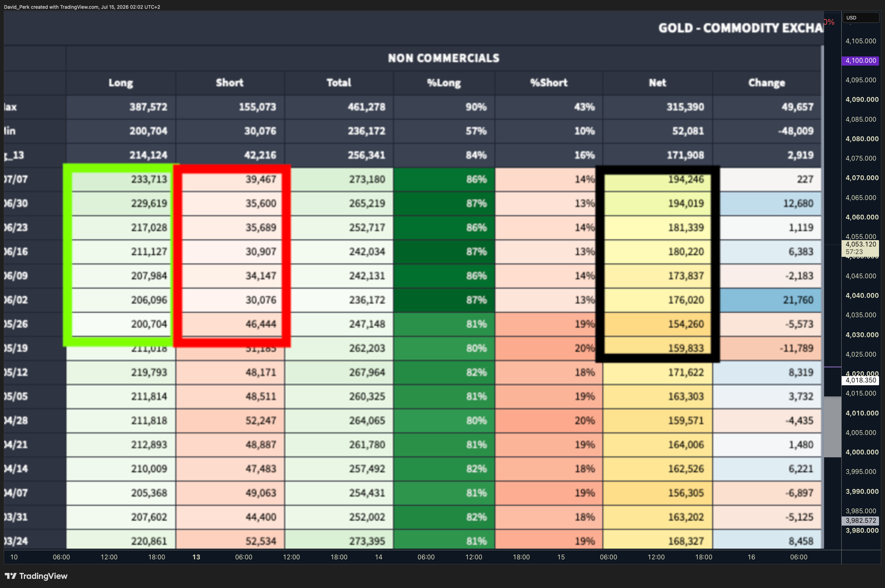Screen dimensions: 885x588
Task: Select the 06/02 Change value 21,760
Action: pos(798,300)
